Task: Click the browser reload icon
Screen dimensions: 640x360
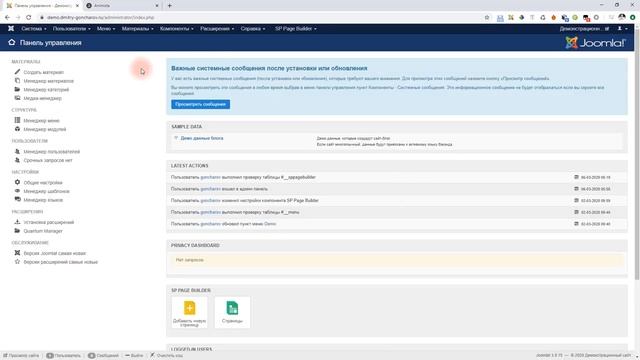Action: pyautogui.click(x=29, y=18)
